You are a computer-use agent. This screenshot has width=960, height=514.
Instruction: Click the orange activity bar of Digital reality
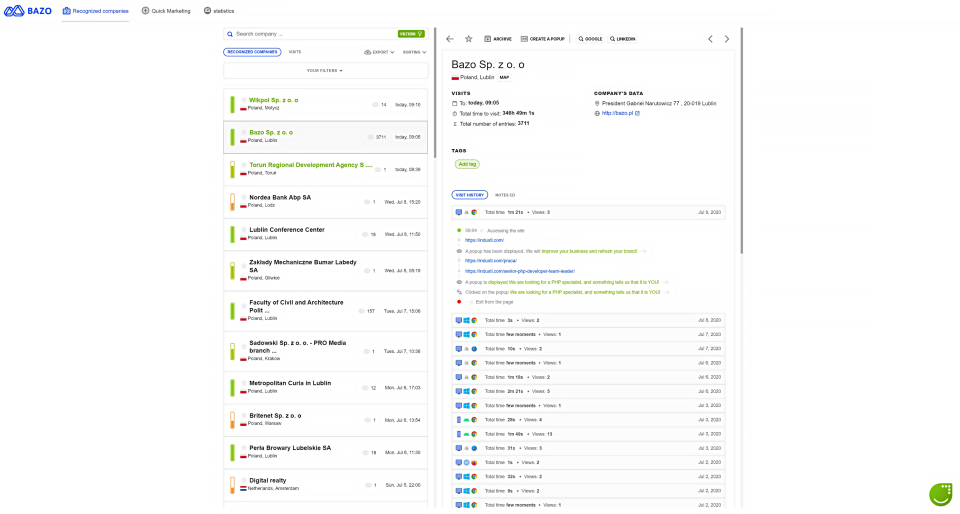click(x=233, y=485)
